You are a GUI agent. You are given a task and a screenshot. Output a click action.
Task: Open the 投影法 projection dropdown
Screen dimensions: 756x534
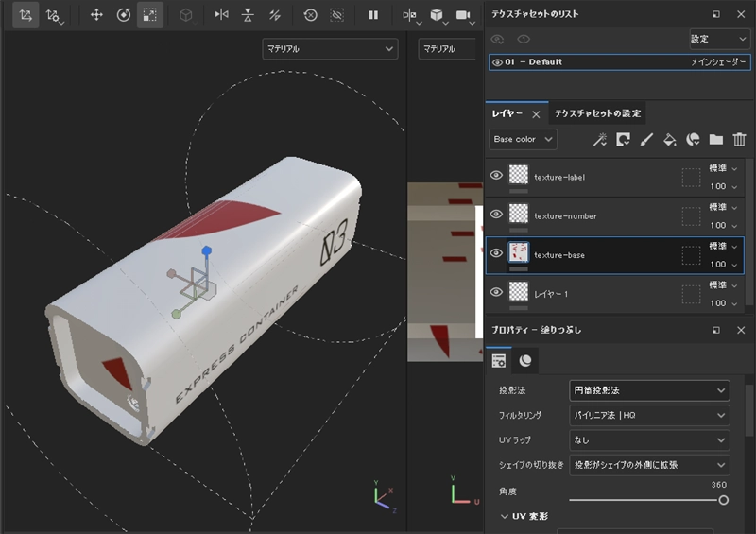click(x=649, y=390)
